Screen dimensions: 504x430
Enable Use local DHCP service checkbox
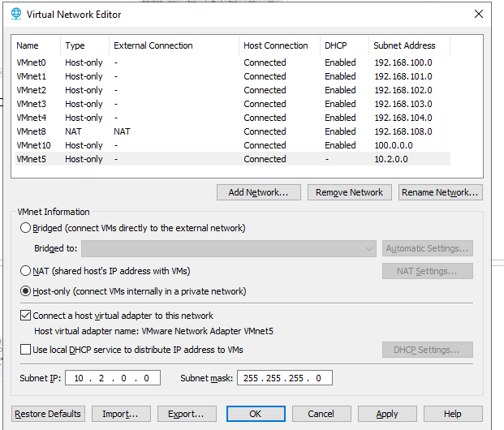pos(25,350)
